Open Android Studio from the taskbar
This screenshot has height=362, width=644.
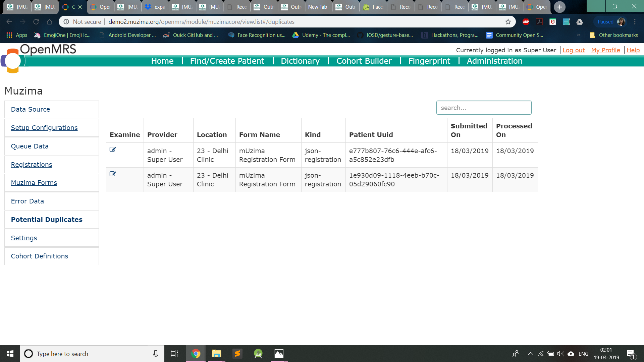click(258, 354)
